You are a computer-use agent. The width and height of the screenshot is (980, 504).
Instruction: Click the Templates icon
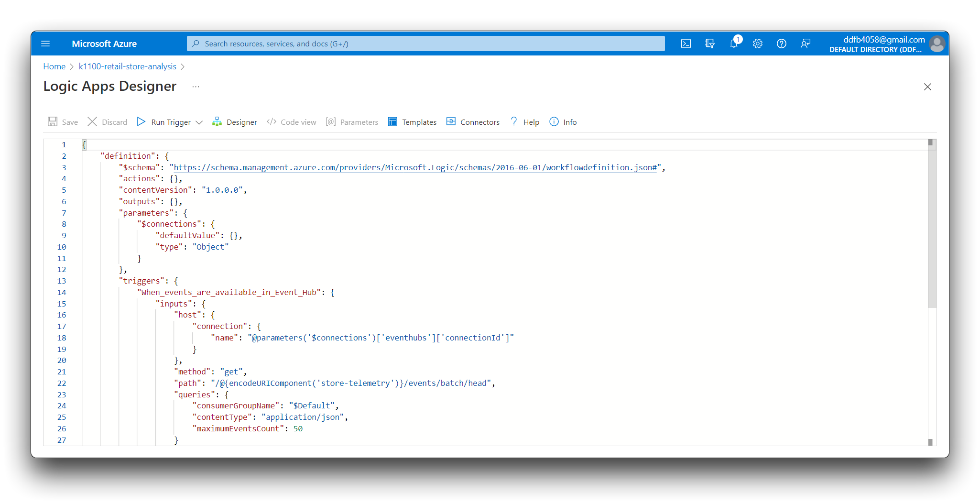point(392,121)
